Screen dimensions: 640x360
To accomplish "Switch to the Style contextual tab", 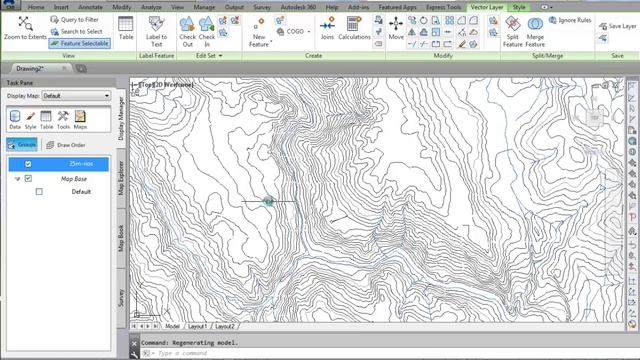I will [x=519, y=7].
